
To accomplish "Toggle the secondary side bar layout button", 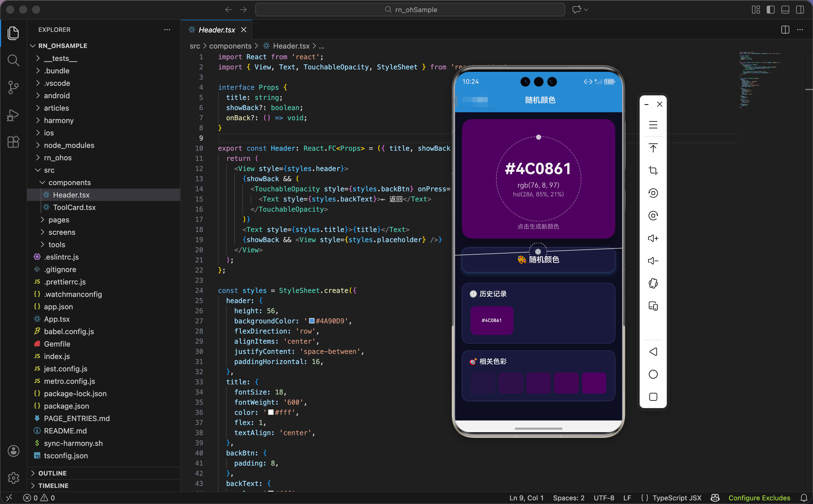I will [800, 10].
